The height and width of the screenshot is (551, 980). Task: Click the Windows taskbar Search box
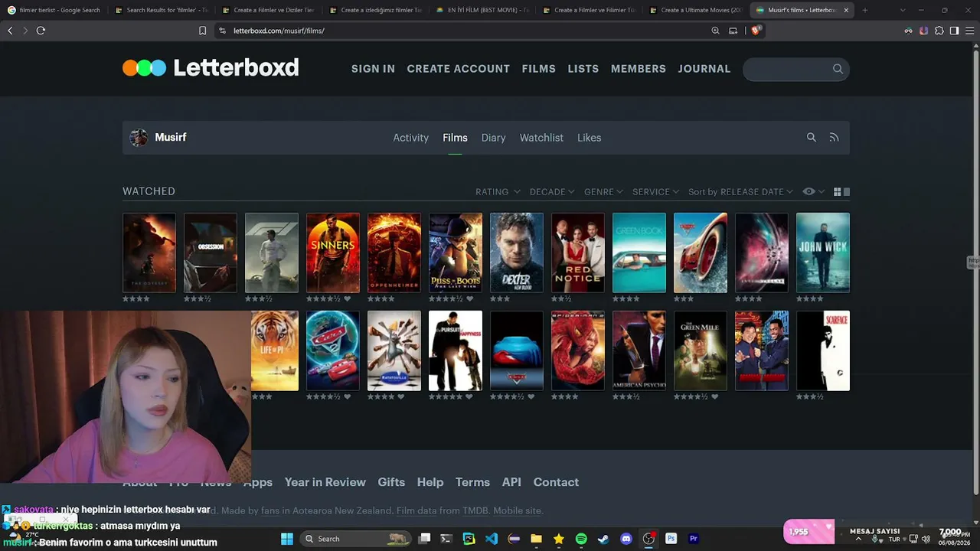[x=357, y=539]
